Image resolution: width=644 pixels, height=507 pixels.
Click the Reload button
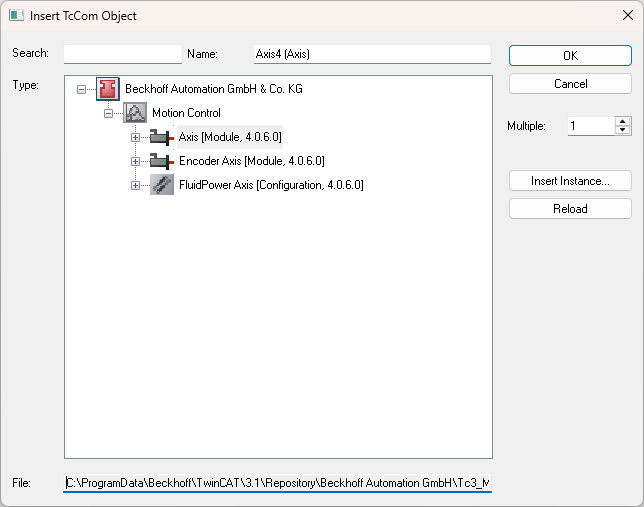(570, 209)
